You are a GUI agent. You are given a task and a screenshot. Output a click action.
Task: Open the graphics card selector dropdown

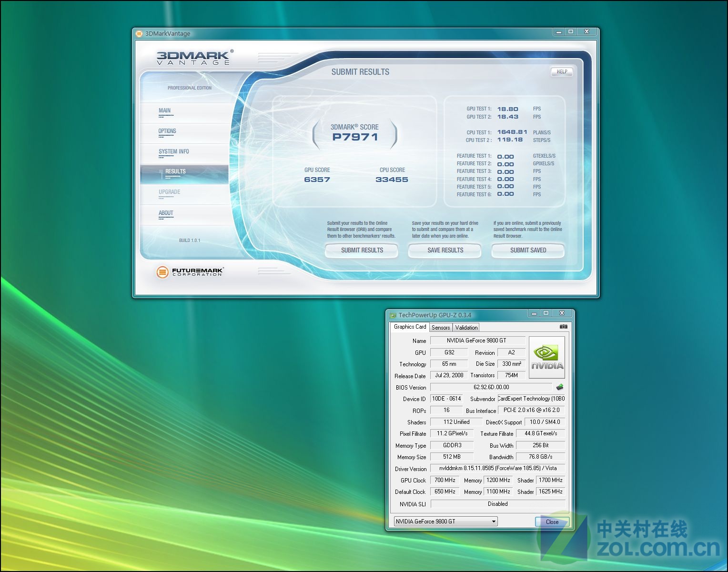pyautogui.click(x=446, y=521)
